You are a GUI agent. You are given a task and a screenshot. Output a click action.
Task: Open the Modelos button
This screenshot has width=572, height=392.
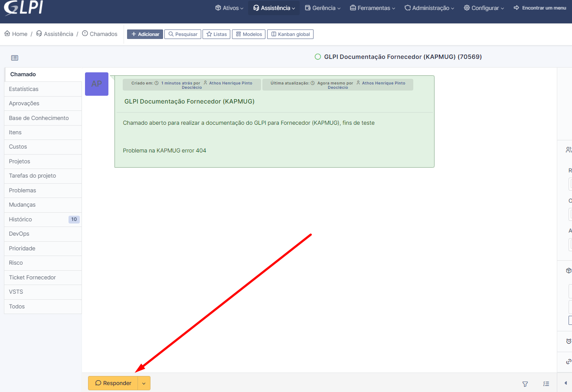248,34
